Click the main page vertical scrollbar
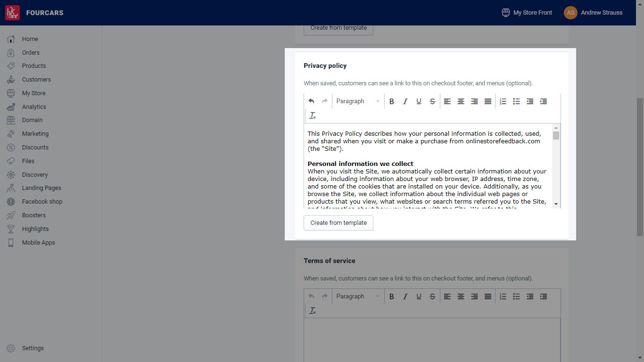This screenshot has height=362, width=644. 640,167
